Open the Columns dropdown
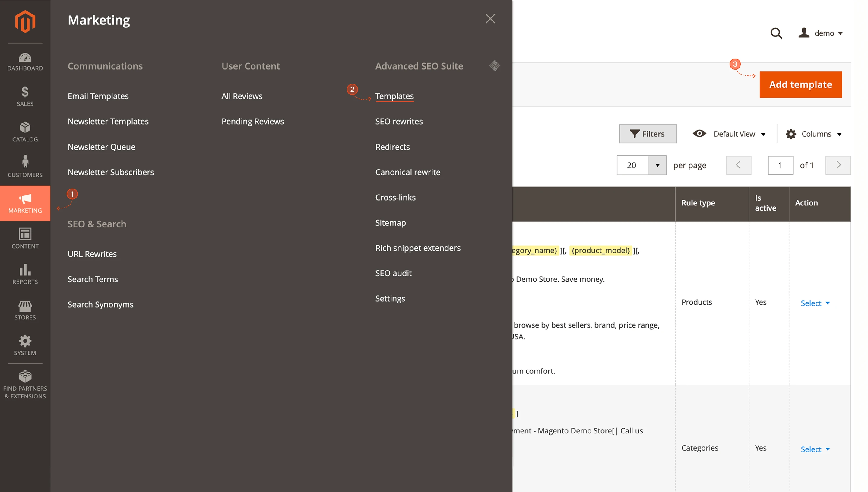 point(814,134)
